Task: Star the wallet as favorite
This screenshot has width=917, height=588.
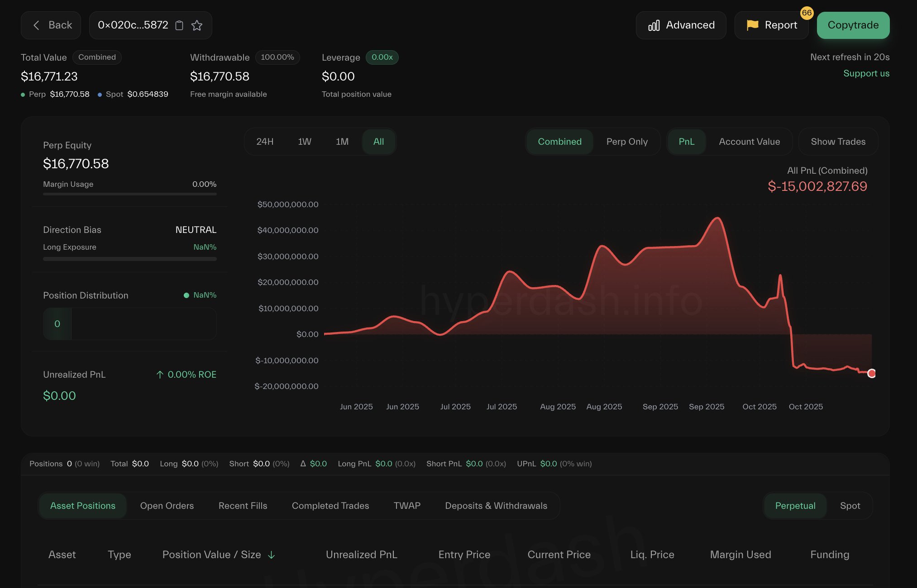Action: click(x=197, y=25)
